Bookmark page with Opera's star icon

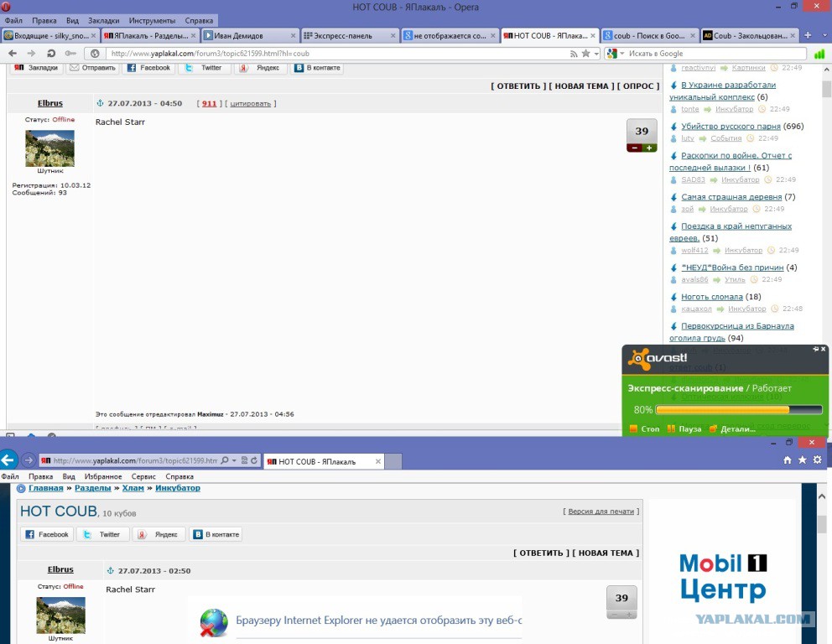pos(585,53)
